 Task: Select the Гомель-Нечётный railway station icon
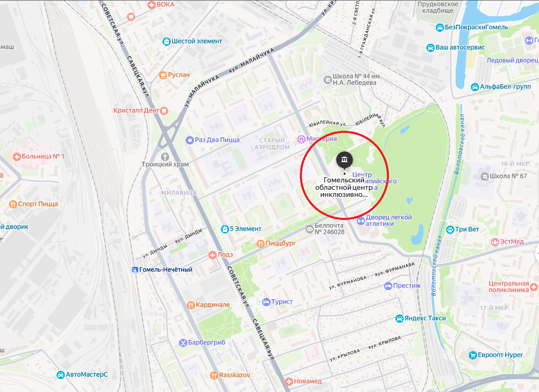pos(135,270)
